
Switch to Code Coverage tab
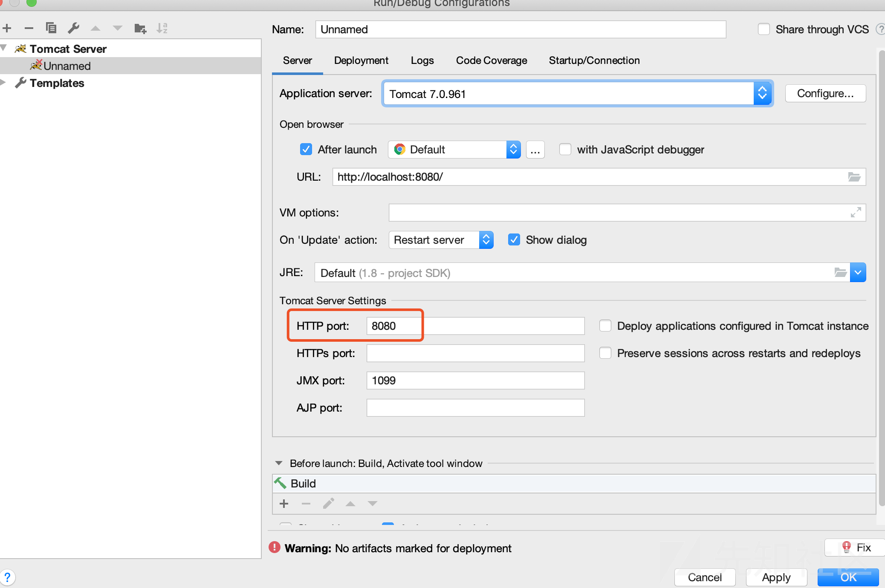492,61
